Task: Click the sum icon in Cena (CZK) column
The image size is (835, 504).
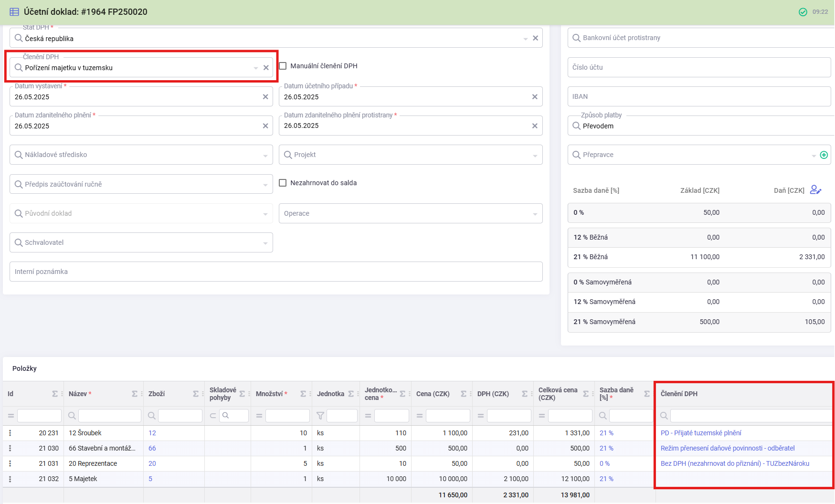Action: coord(464,394)
